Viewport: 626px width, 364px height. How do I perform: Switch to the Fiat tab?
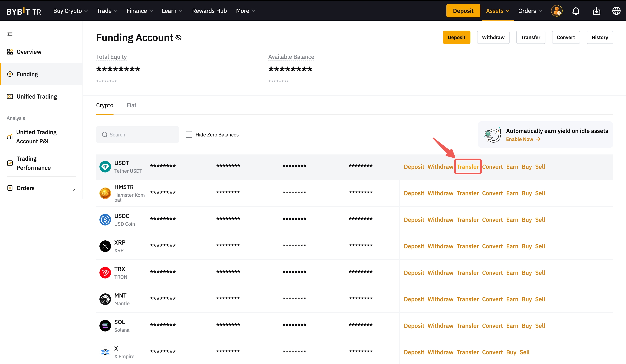(131, 105)
